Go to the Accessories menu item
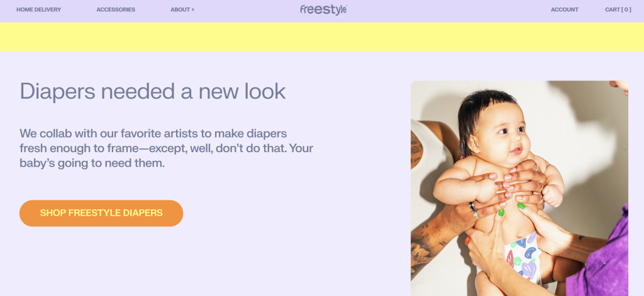 116,9
